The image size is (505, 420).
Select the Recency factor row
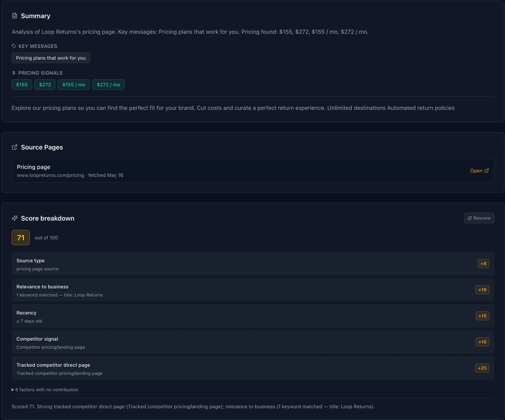point(253,316)
